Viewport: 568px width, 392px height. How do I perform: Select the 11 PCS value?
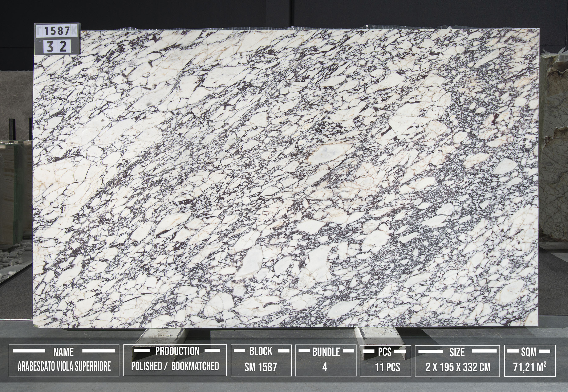pos(388,367)
